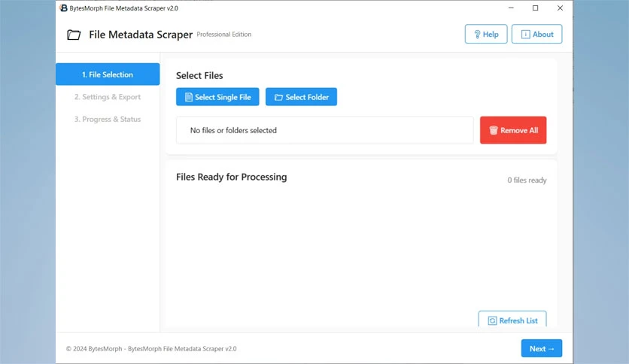Click the folder icon beside File Metadata Scraper
The height and width of the screenshot is (364, 629).
tap(74, 35)
